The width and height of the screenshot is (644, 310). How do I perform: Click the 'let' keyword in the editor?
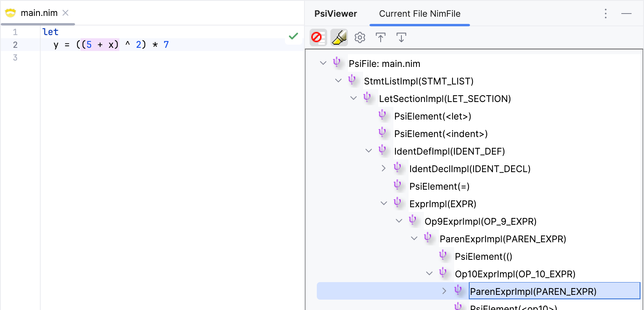50,32
